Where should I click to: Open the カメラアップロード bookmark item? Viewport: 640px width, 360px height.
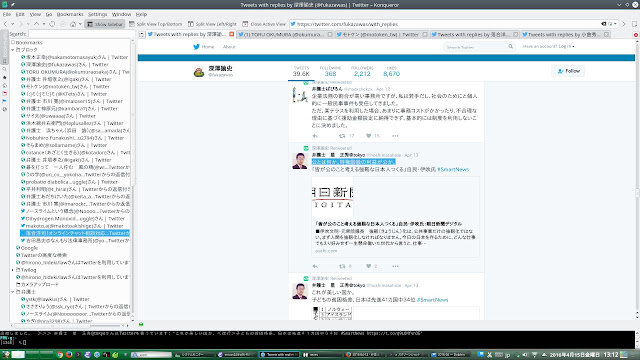coord(37,284)
